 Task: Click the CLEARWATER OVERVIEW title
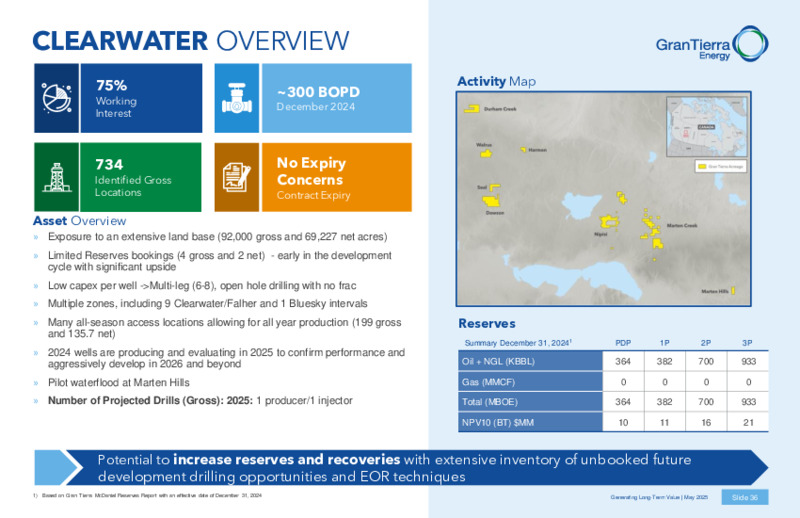[x=191, y=41]
